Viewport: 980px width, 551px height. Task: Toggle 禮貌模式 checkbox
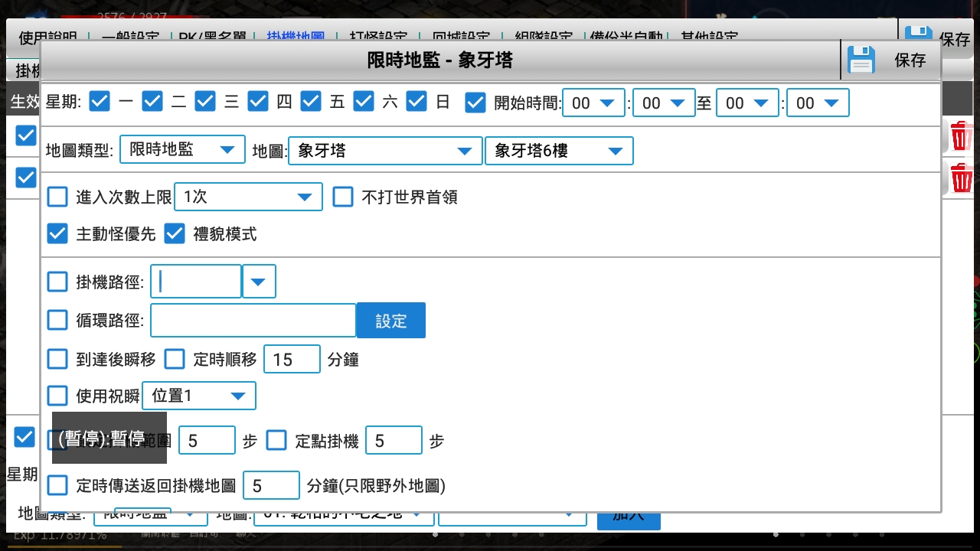(175, 233)
